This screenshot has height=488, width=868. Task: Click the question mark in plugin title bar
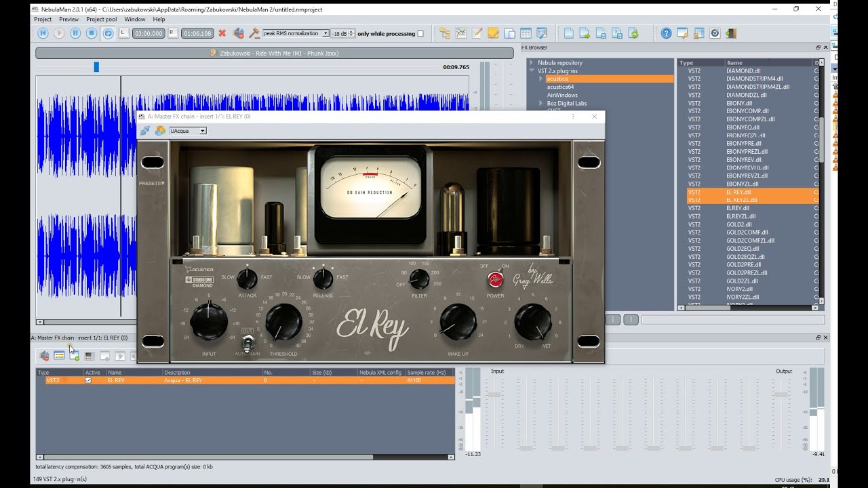click(x=573, y=117)
